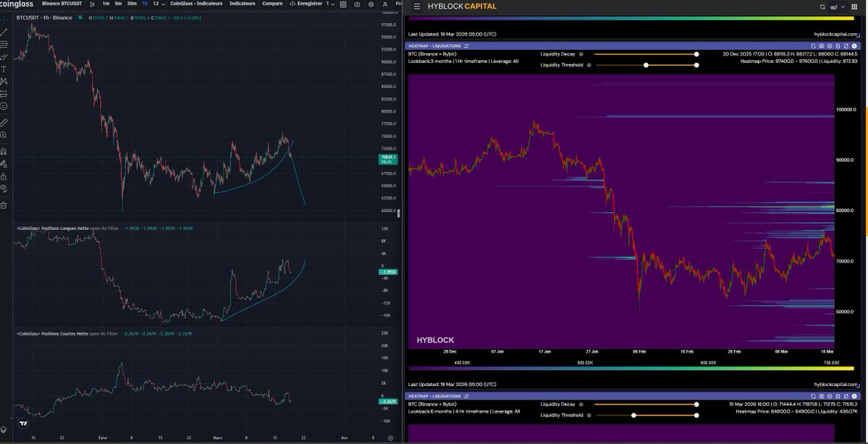Click the top Liquidity Decay slider handle
The height and width of the screenshot is (444, 868).
tap(697, 54)
